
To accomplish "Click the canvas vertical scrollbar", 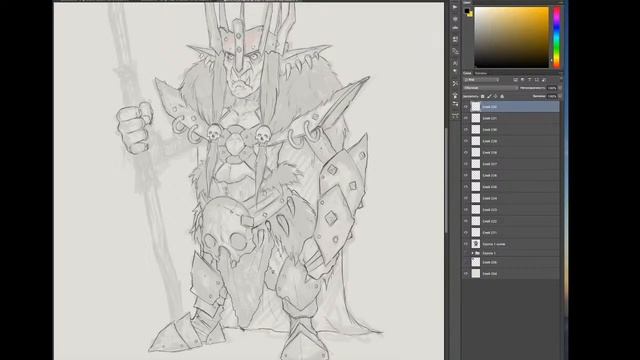I will coord(446,180).
